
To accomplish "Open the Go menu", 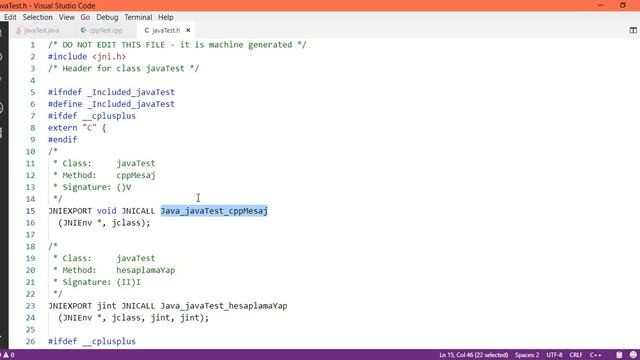I will coord(85,17).
